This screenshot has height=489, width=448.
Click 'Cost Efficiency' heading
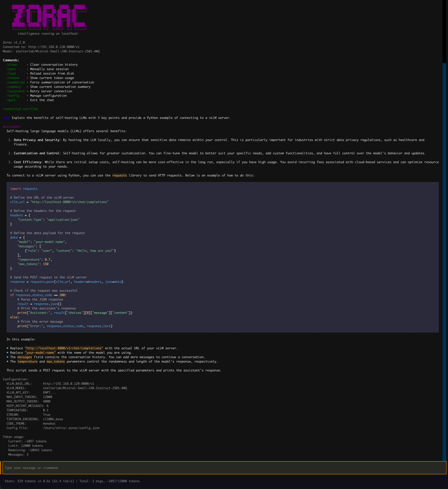click(27, 162)
